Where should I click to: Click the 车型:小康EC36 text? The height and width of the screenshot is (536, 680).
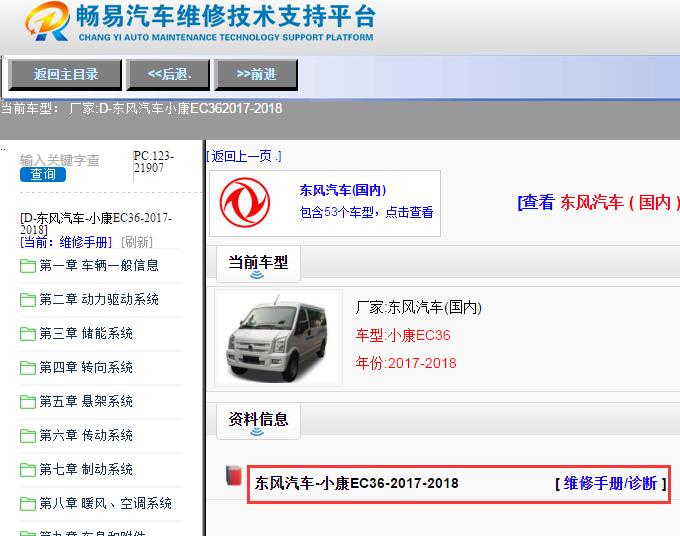pyautogui.click(x=403, y=335)
